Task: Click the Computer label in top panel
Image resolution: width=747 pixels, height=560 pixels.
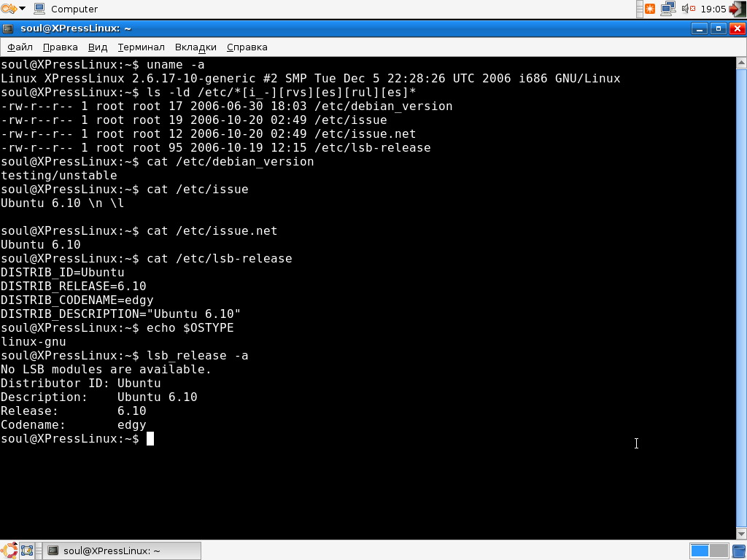Action: 74,9
